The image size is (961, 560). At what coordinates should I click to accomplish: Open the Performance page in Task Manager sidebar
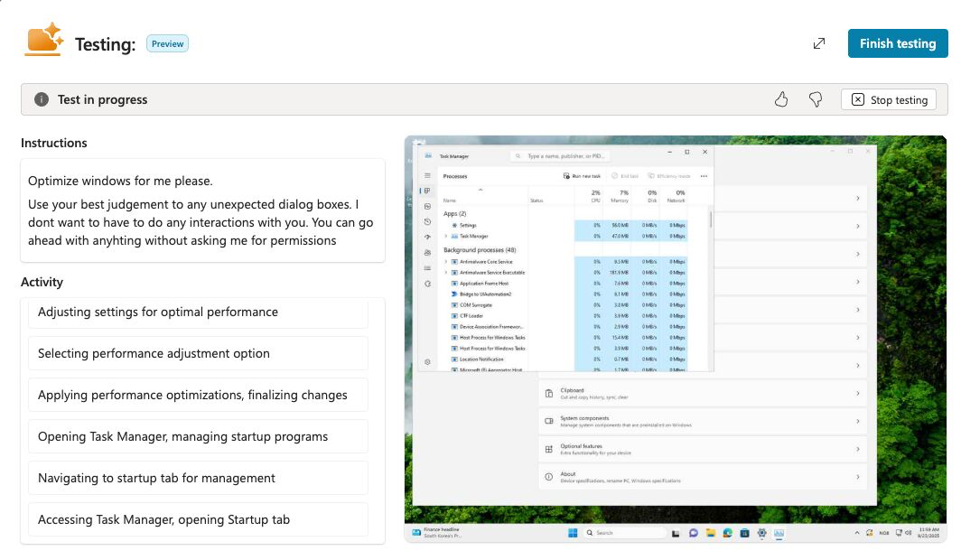click(427, 207)
